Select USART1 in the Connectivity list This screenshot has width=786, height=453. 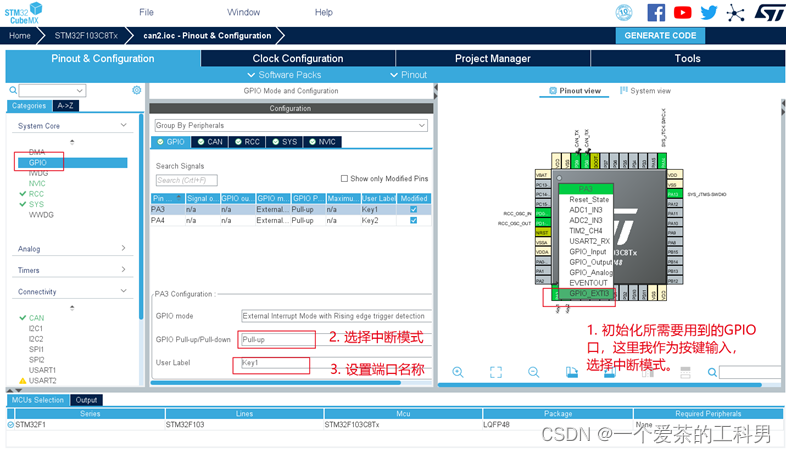42,370
